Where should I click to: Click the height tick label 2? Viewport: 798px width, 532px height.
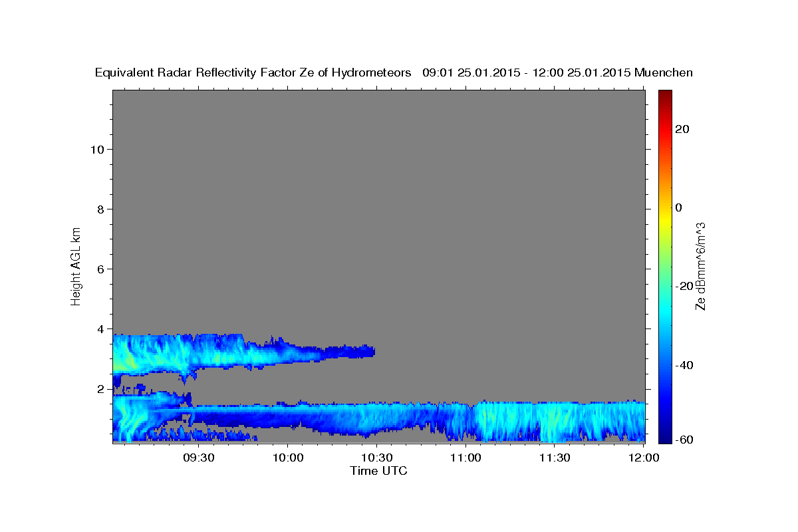(x=101, y=388)
